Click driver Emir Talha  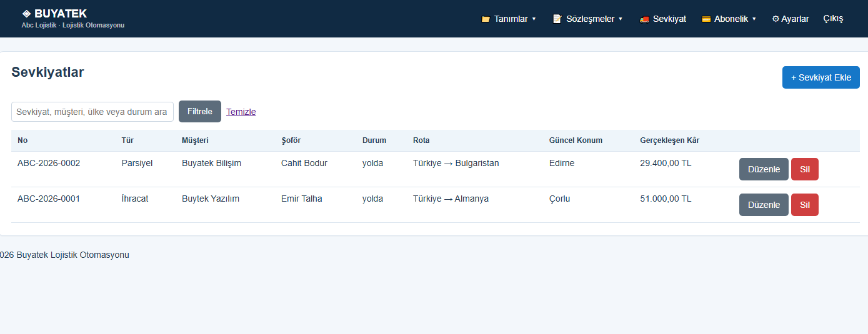point(302,199)
